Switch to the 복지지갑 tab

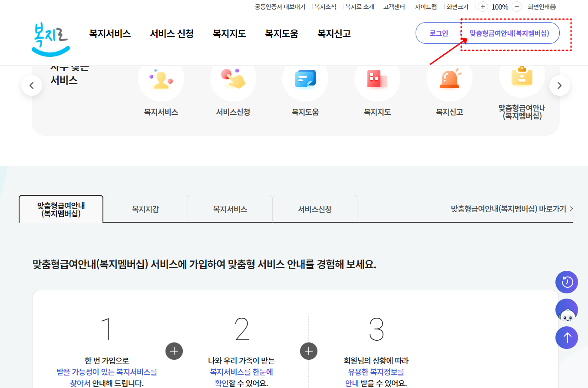pos(145,209)
